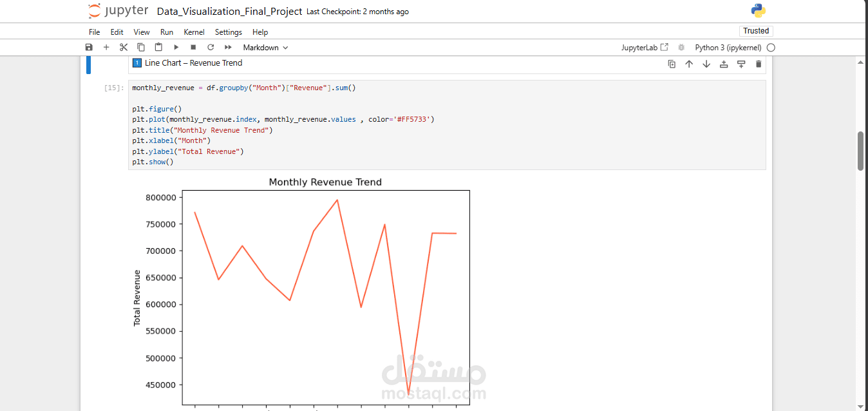Run the selected cell

(x=176, y=47)
